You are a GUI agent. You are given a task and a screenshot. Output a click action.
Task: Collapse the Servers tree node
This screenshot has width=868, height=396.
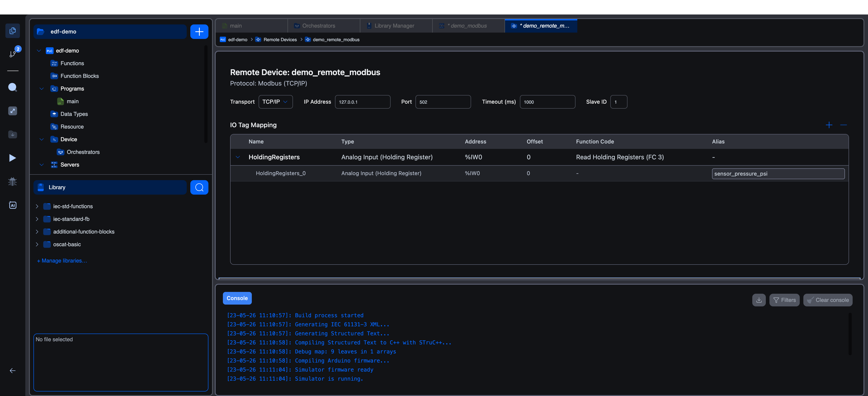tap(42, 165)
